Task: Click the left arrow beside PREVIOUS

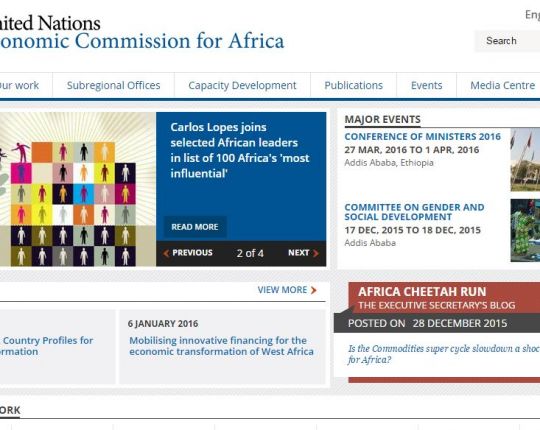Action: pos(166,253)
